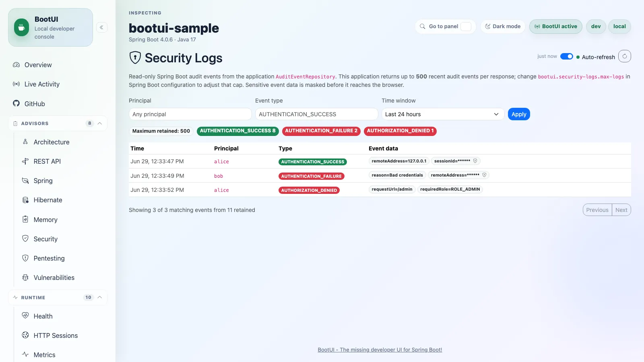Click the moon icon in Dark mode
The image size is (644, 362).
coord(487,27)
